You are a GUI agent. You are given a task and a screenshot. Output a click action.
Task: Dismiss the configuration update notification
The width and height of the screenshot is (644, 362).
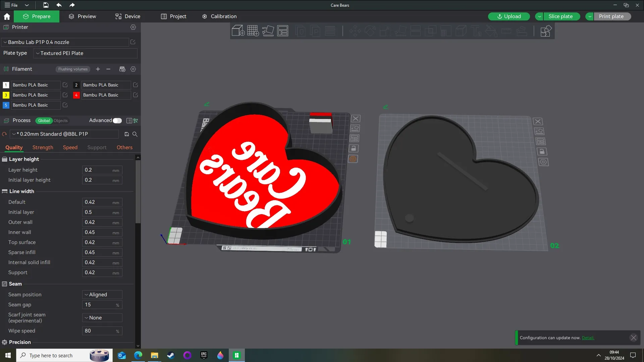pyautogui.click(x=633, y=338)
